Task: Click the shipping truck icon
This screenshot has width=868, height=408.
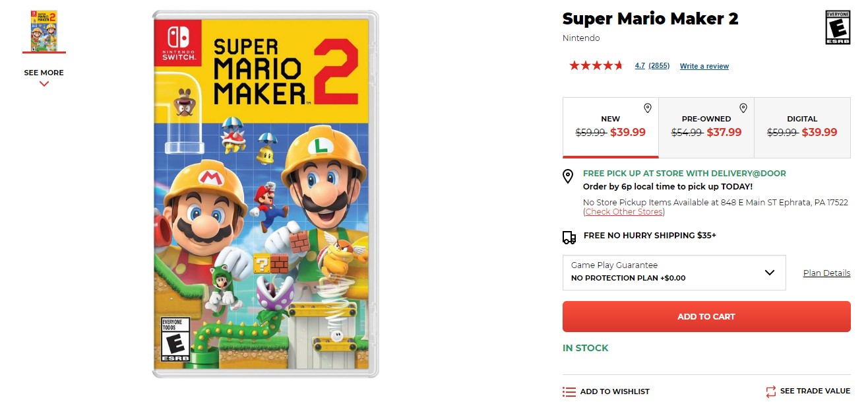Action: pos(569,237)
